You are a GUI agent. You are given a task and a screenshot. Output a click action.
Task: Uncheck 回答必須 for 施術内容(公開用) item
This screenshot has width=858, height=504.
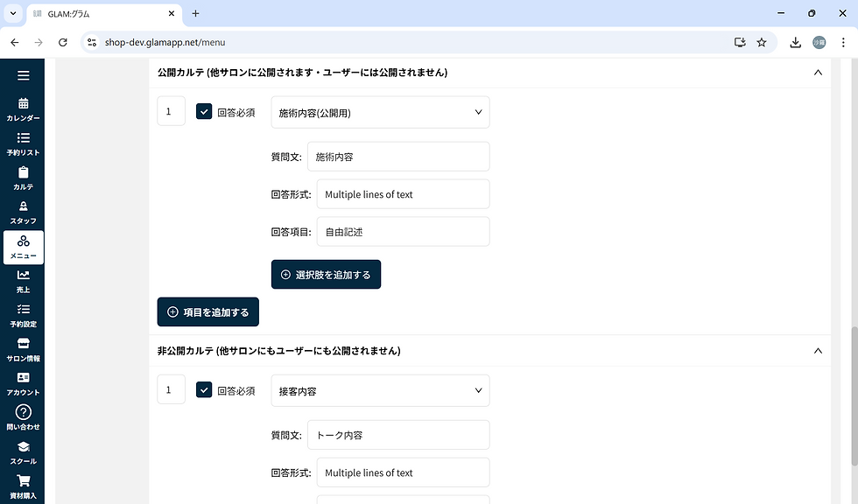click(204, 112)
